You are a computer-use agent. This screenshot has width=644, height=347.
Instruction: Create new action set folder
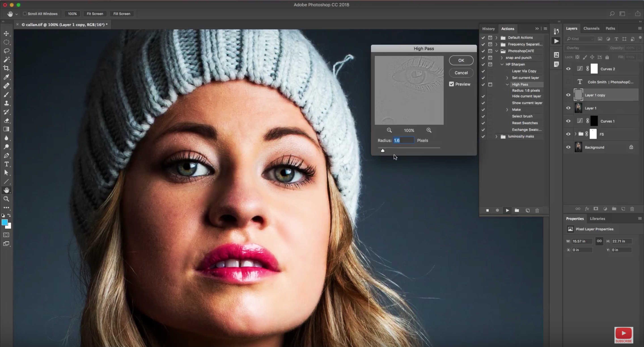[x=517, y=210]
